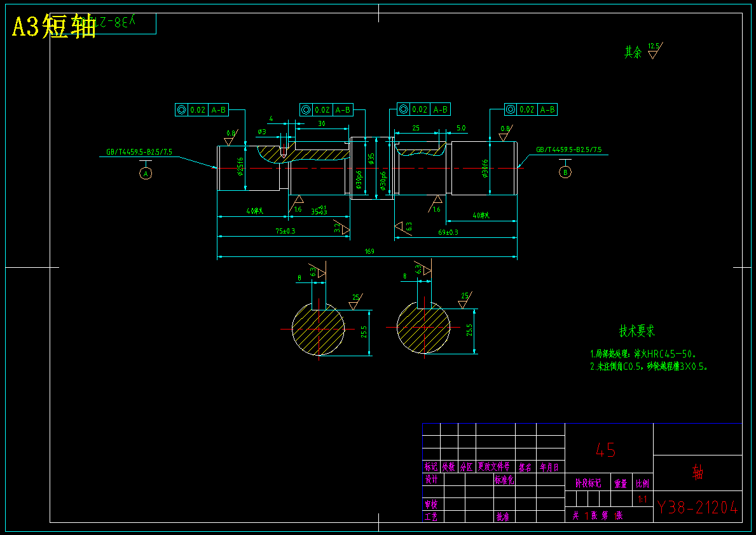756x535 pixels.
Task: Click the "工艺" row label
Action: coord(431,517)
